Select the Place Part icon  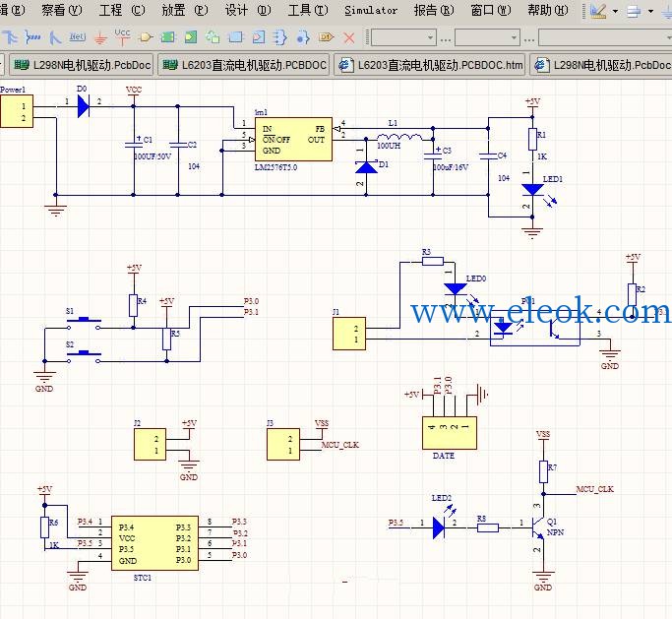click(146, 37)
